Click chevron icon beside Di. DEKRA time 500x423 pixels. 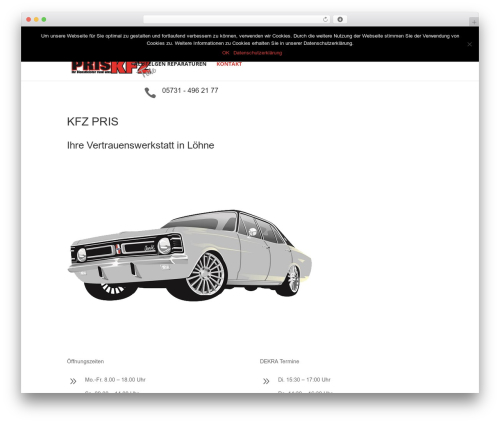[266, 381]
